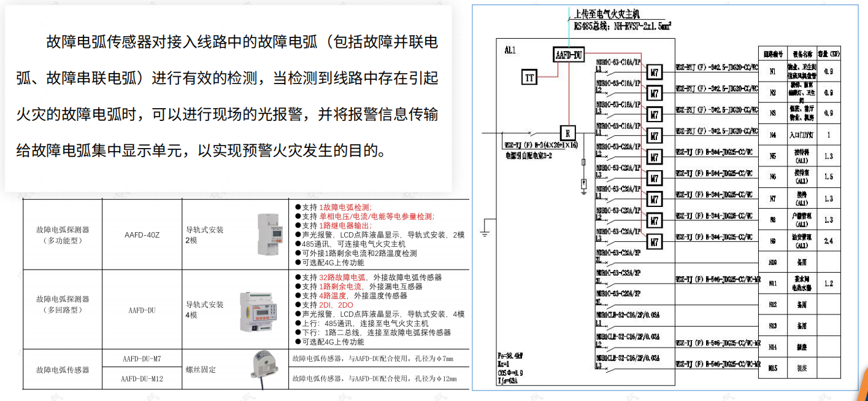Click the first line of the intro paragraph
The image size is (868, 401).
tap(242, 42)
